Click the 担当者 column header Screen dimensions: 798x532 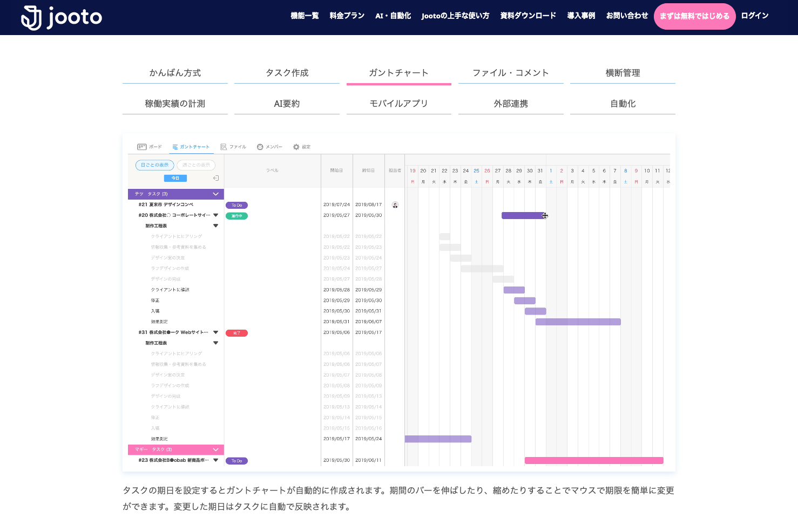(395, 170)
